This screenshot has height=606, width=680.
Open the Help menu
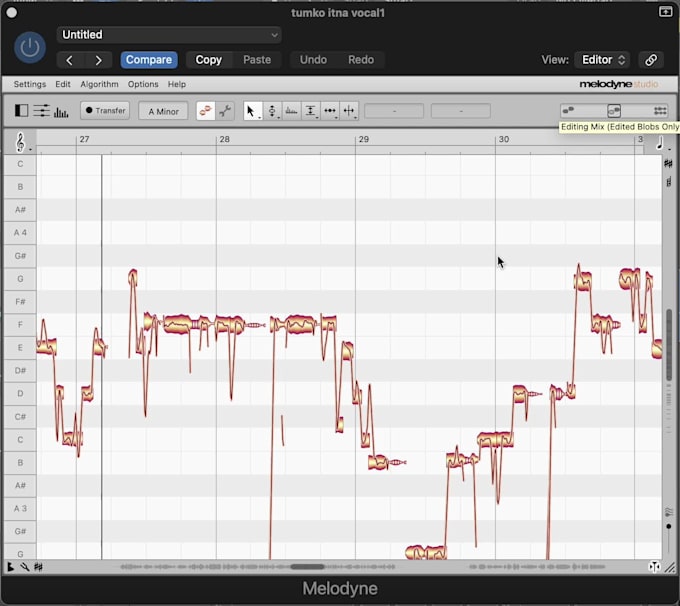[177, 84]
